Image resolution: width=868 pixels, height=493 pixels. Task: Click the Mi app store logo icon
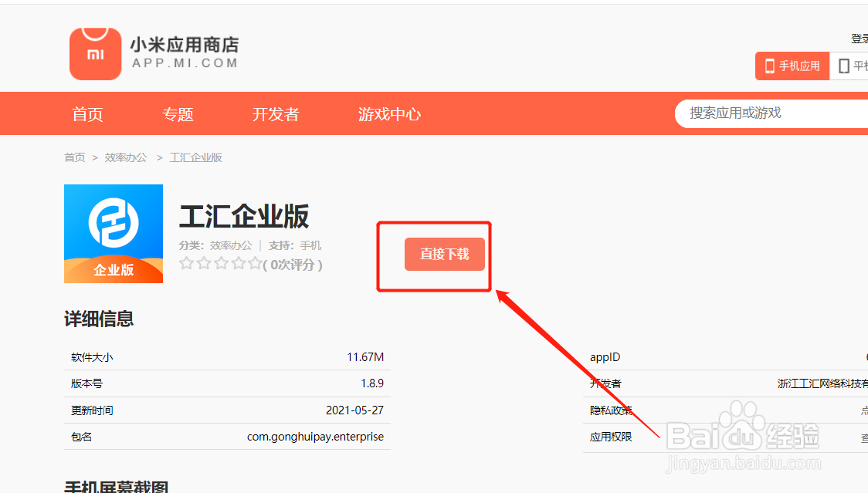pos(96,53)
